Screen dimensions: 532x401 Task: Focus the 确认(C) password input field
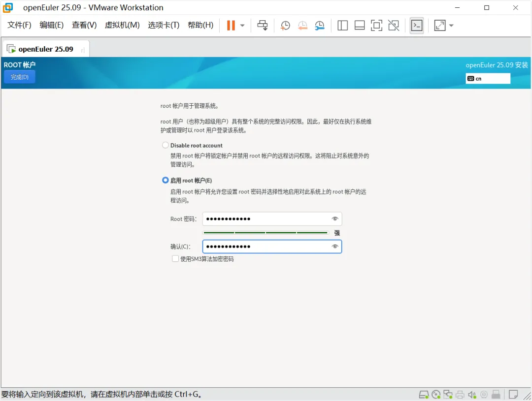tap(272, 247)
